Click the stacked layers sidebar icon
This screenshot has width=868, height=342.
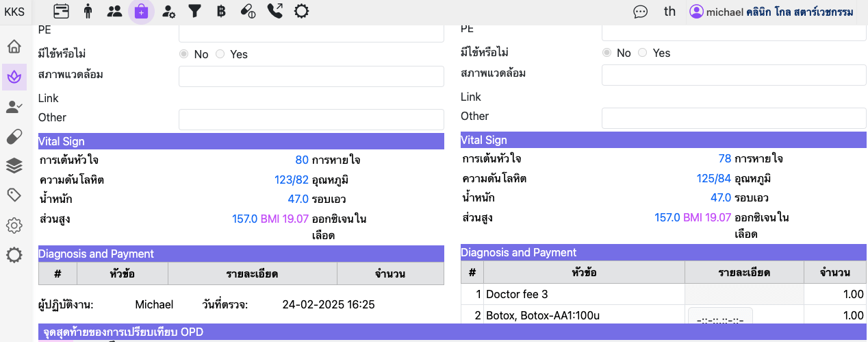14,165
